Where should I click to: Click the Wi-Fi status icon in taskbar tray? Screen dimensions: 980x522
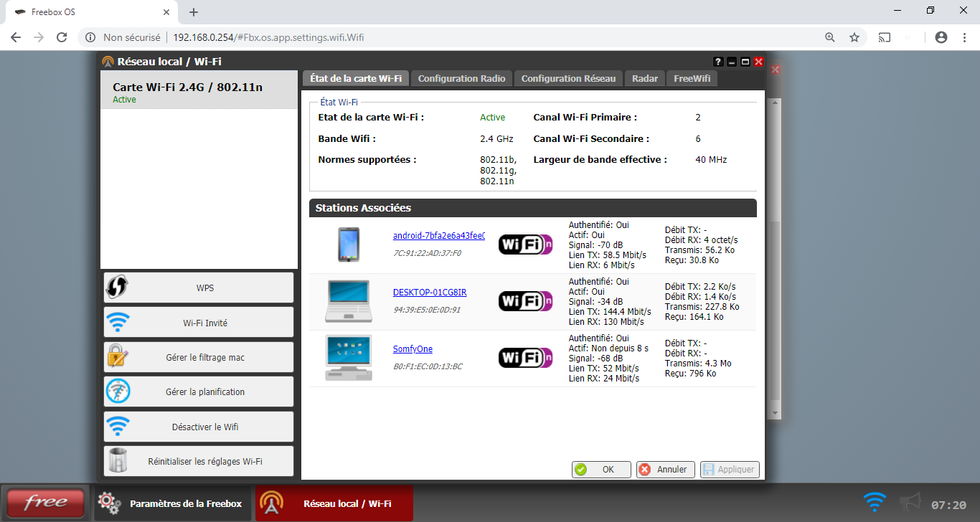(875, 502)
